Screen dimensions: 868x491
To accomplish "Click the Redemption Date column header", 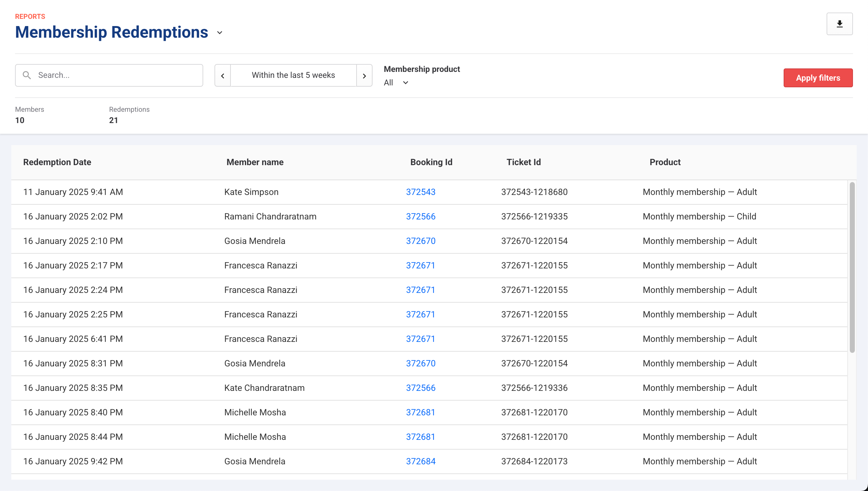I will (x=57, y=162).
